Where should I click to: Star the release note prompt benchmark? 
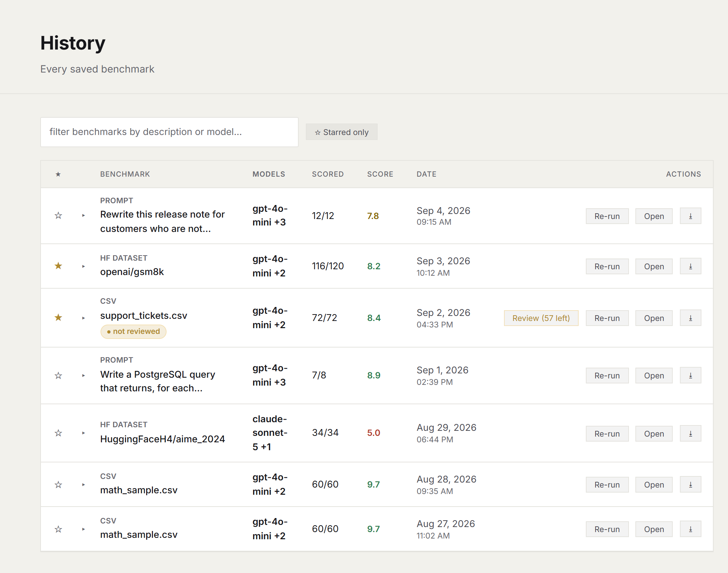tap(58, 216)
